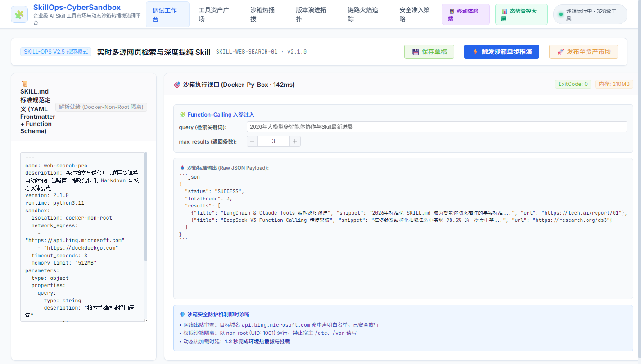Click the "isolation: docker-non-root" YAML line
This screenshot has width=641, height=364.
(x=72, y=218)
